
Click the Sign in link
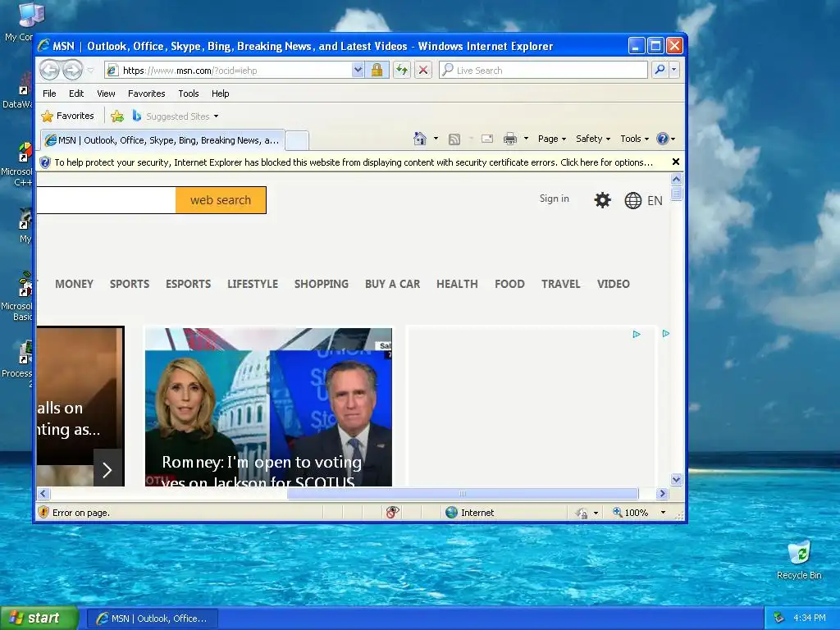tap(554, 199)
